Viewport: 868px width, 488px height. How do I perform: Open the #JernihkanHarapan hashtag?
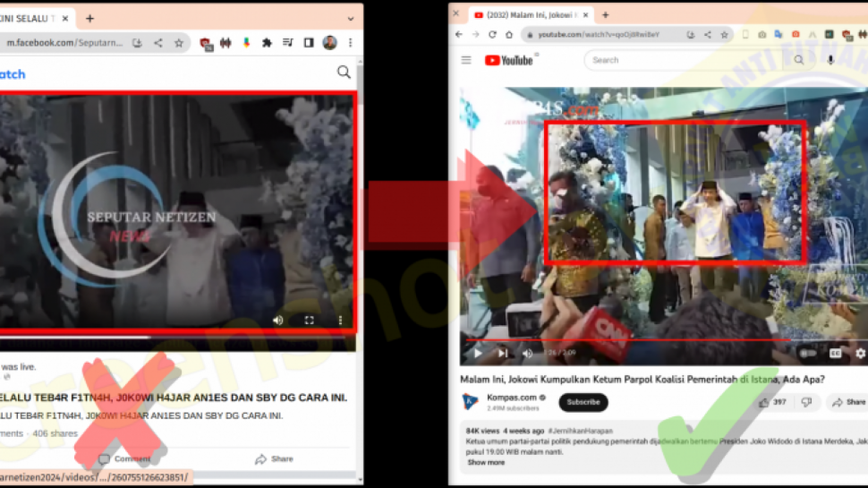(581, 431)
